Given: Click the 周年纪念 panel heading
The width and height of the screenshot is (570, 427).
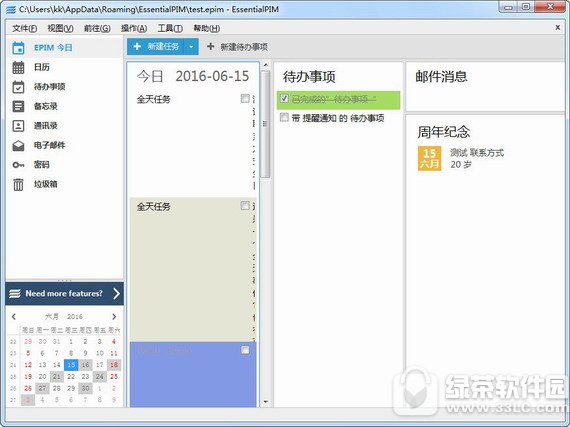Looking at the screenshot, I should (444, 132).
